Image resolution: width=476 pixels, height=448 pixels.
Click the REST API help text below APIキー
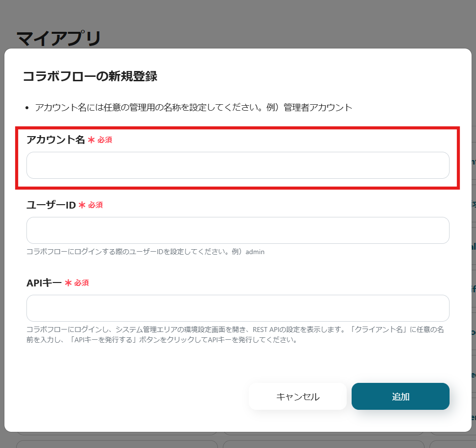235,334
